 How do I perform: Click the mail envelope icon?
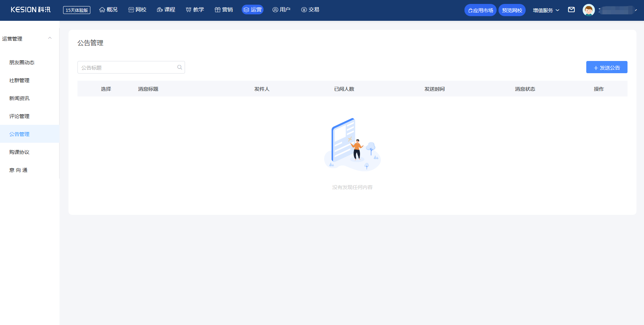point(572,10)
